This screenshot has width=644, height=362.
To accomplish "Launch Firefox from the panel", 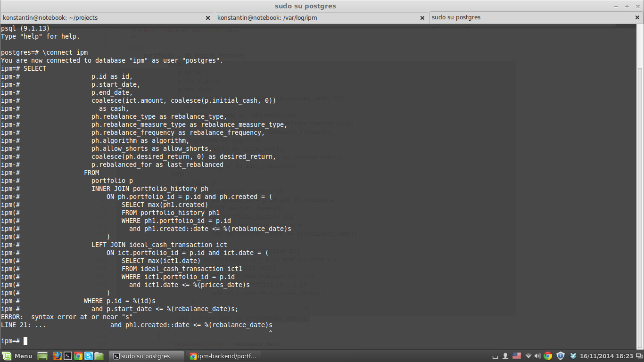I will [x=58, y=356].
